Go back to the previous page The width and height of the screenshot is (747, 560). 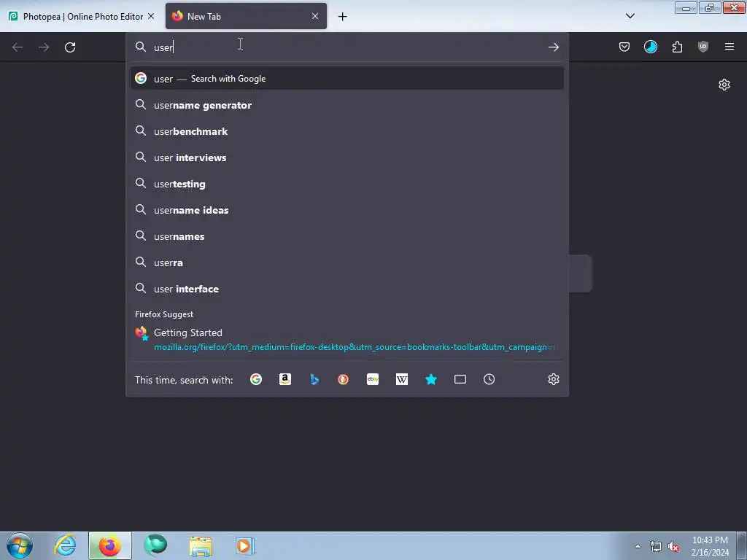pyautogui.click(x=18, y=47)
